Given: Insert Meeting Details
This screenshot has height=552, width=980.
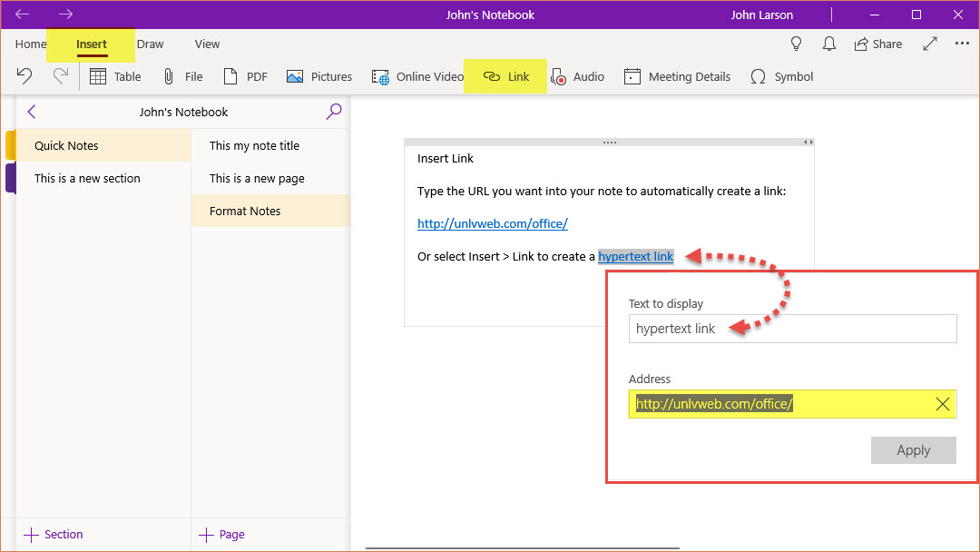Looking at the screenshot, I should tap(677, 77).
